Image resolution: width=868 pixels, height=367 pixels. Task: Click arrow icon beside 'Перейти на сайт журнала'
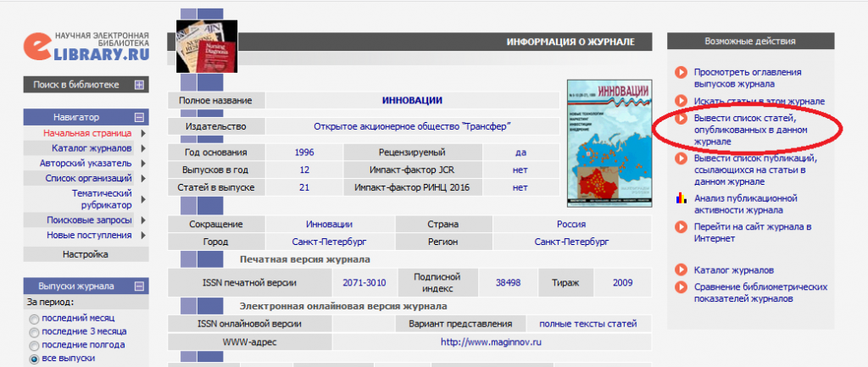(680, 226)
